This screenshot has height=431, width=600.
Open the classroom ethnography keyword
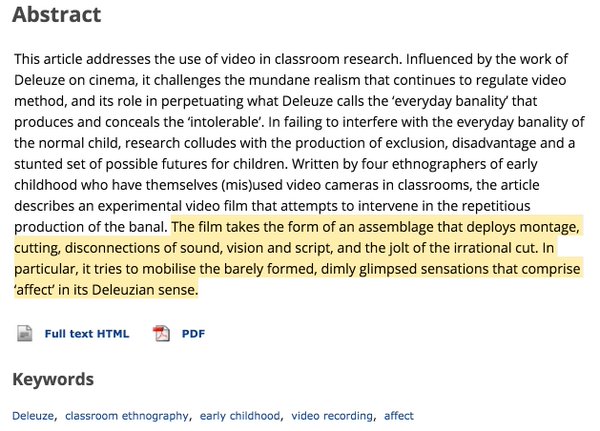(x=127, y=416)
